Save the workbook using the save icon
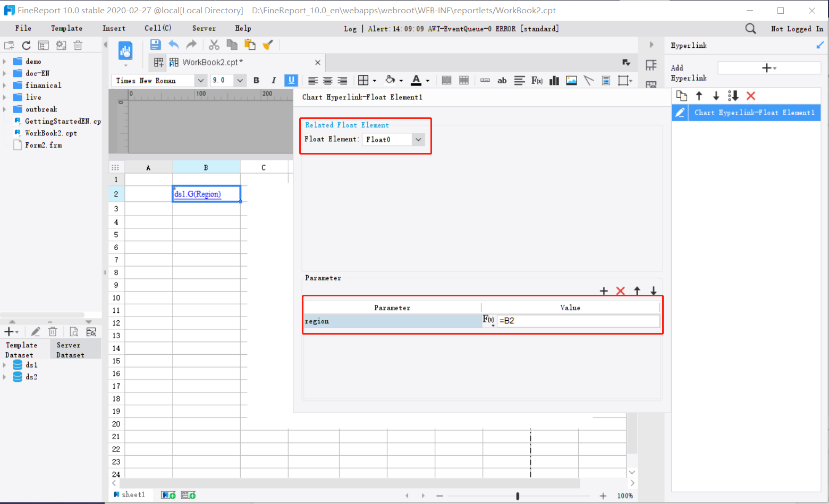The width and height of the screenshot is (829, 504). pyautogui.click(x=155, y=45)
